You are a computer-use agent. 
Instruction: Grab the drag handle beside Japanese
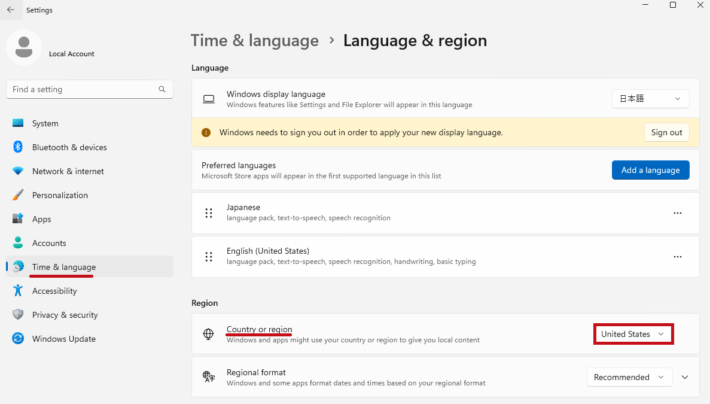(x=209, y=213)
